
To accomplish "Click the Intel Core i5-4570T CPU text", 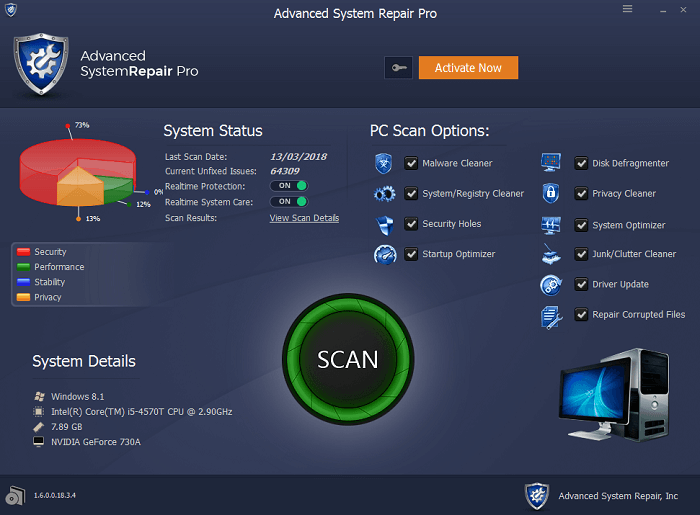I will coord(142,411).
